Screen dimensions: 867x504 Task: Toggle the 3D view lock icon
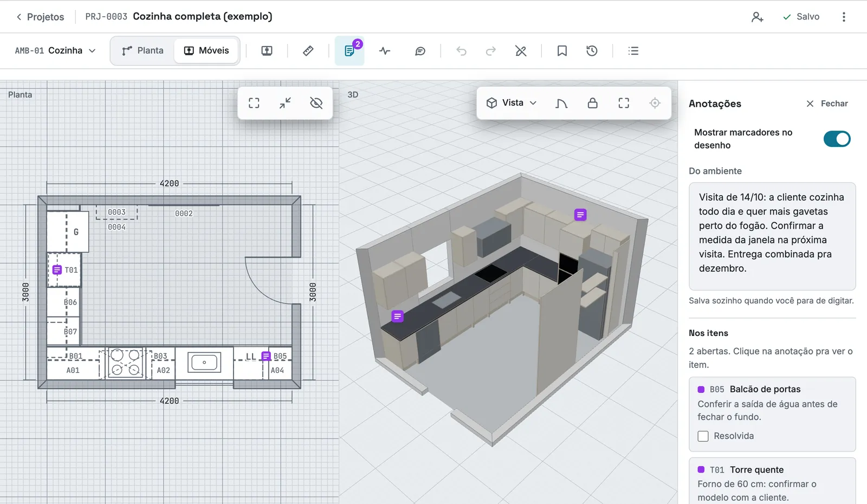point(593,103)
